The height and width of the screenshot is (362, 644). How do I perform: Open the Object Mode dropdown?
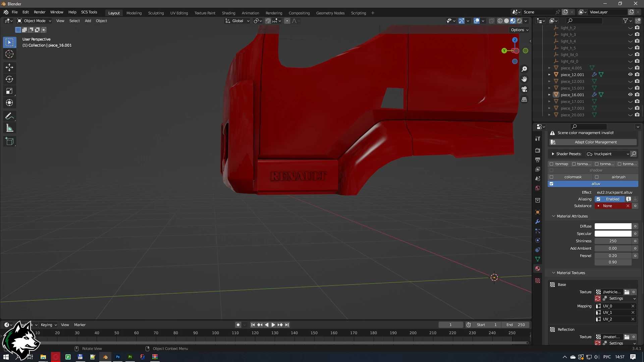coord(34,21)
